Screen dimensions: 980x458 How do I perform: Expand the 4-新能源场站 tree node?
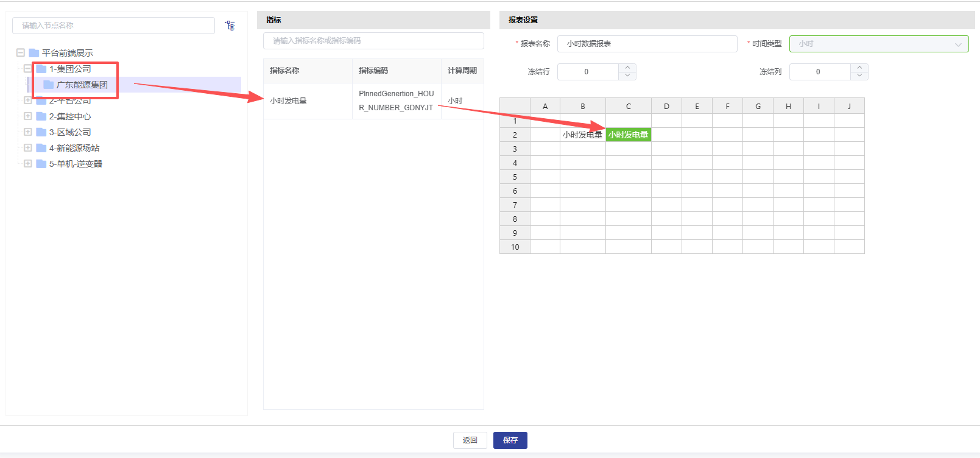point(28,147)
